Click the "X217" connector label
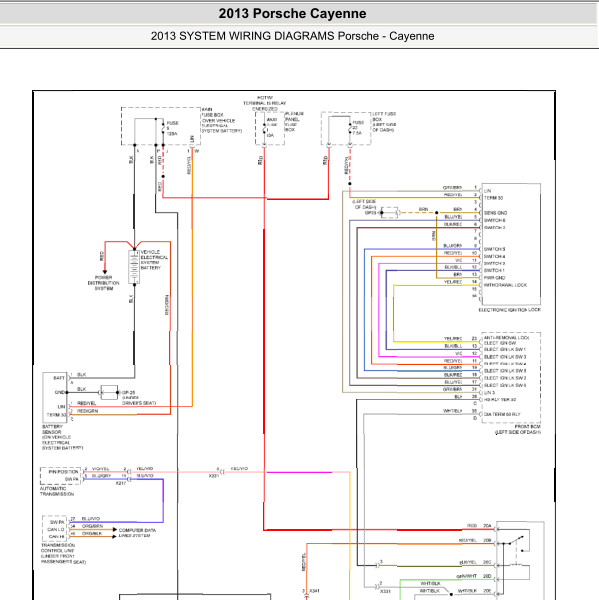The width and height of the screenshot is (599, 600). [x=121, y=483]
